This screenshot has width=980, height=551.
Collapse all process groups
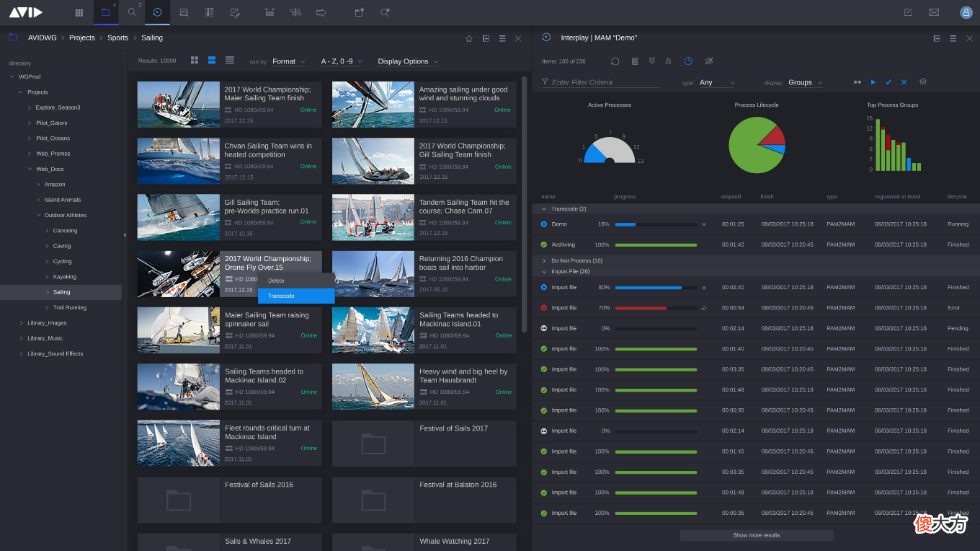click(669, 61)
